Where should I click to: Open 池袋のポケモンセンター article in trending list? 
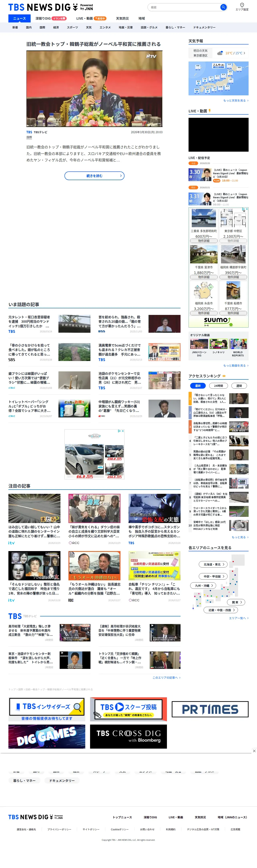click(x=140, y=380)
